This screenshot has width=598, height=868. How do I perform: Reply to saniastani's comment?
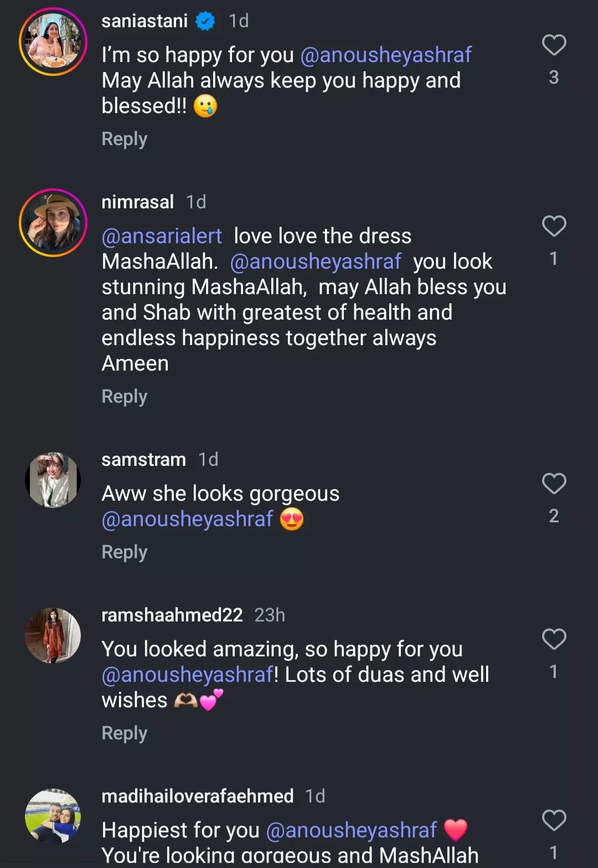(125, 139)
